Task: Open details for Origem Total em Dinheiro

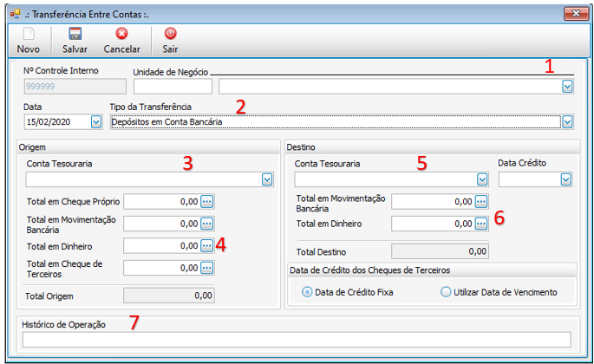Action: [x=207, y=246]
